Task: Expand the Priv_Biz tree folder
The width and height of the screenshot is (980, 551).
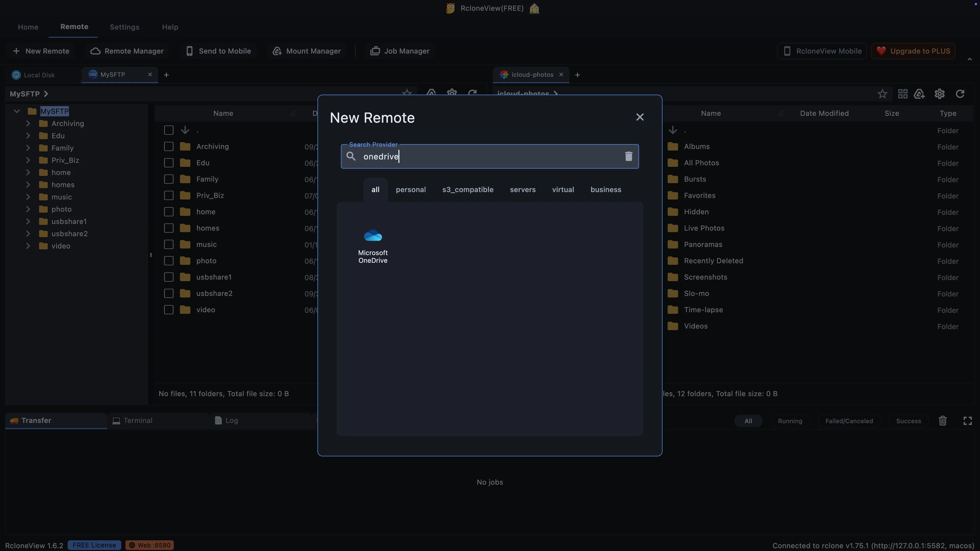Action: click(28, 160)
